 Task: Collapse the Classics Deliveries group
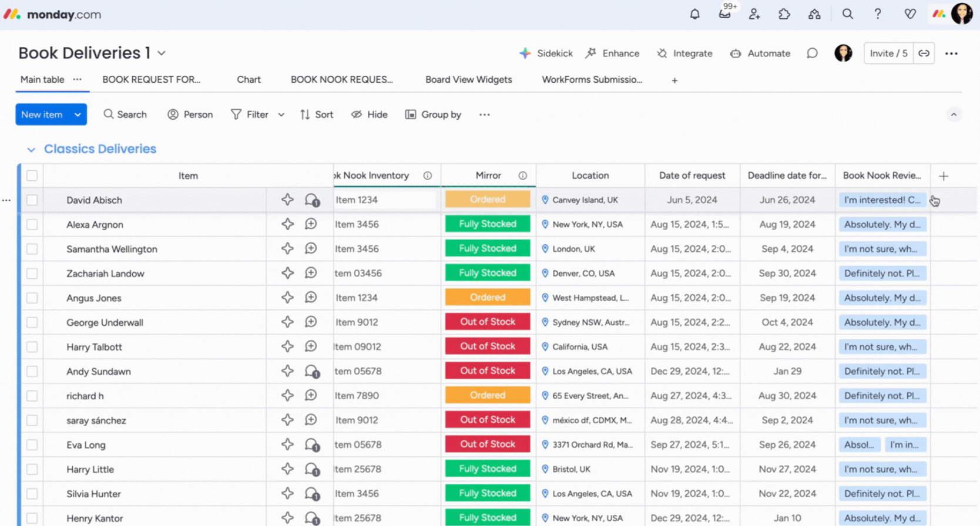click(x=31, y=150)
